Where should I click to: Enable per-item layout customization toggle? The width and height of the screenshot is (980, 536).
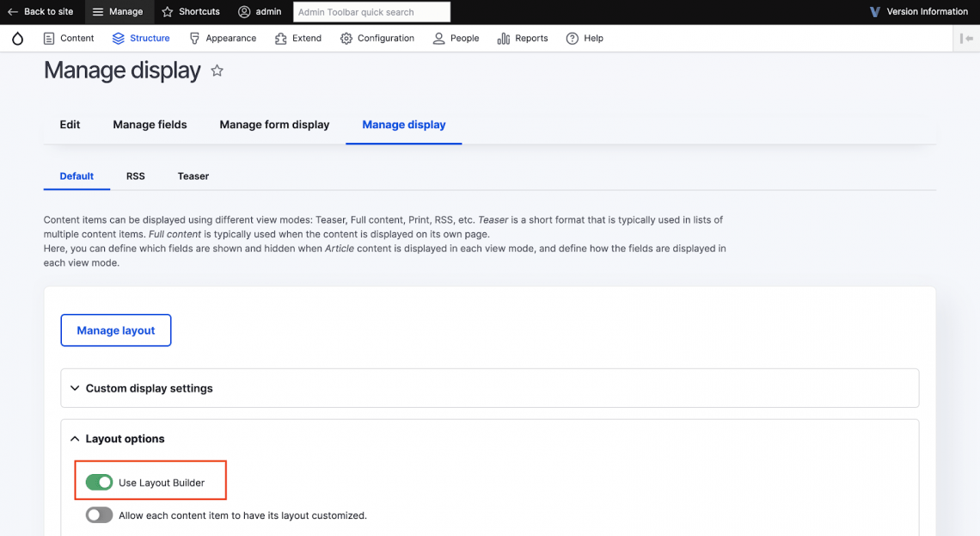100,515
